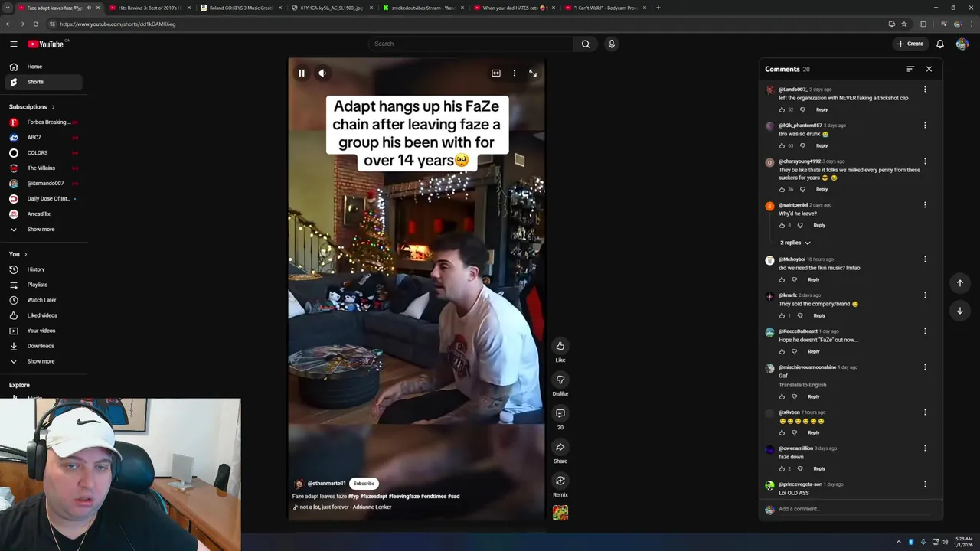Open History in the sidebar
Screen dimensions: 980x551
(42, 269)
